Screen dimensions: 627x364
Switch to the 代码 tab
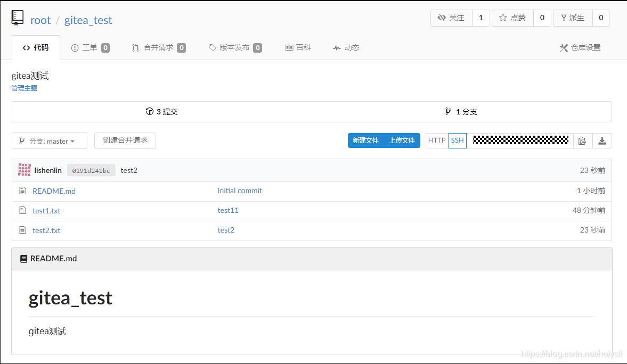pyautogui.click(x=36, y=47)
